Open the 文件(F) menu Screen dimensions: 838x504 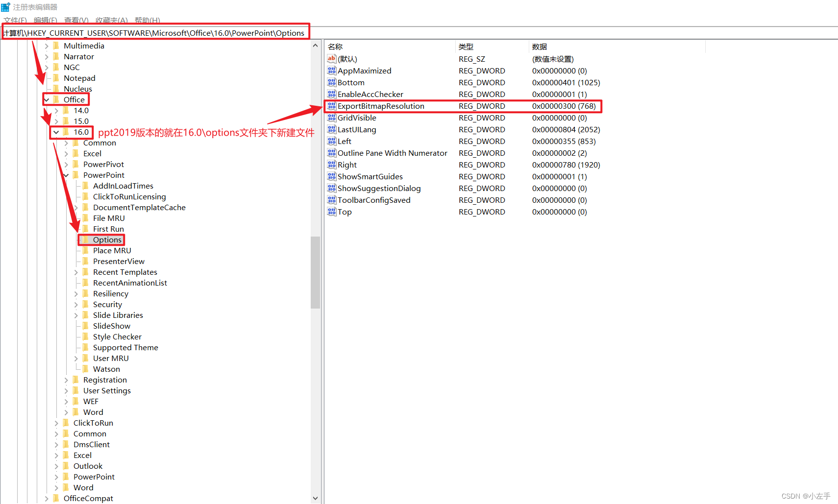point(15,20)
